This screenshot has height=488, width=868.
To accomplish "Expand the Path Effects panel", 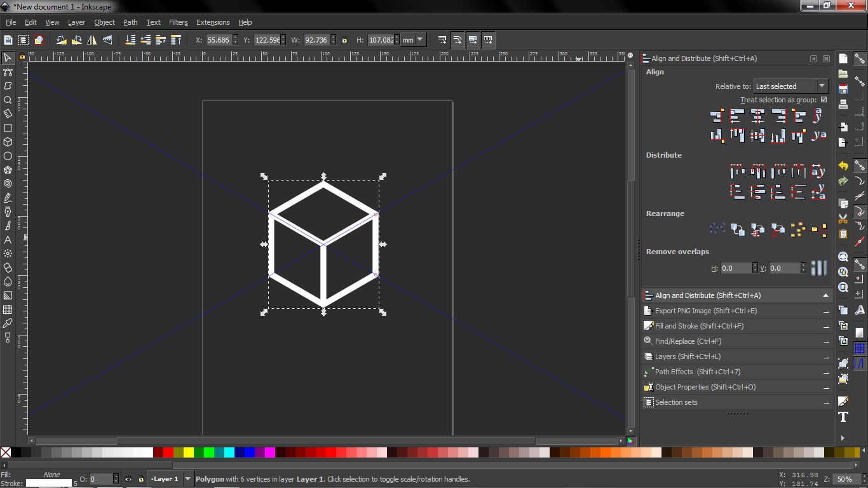I will coord(737,372).
